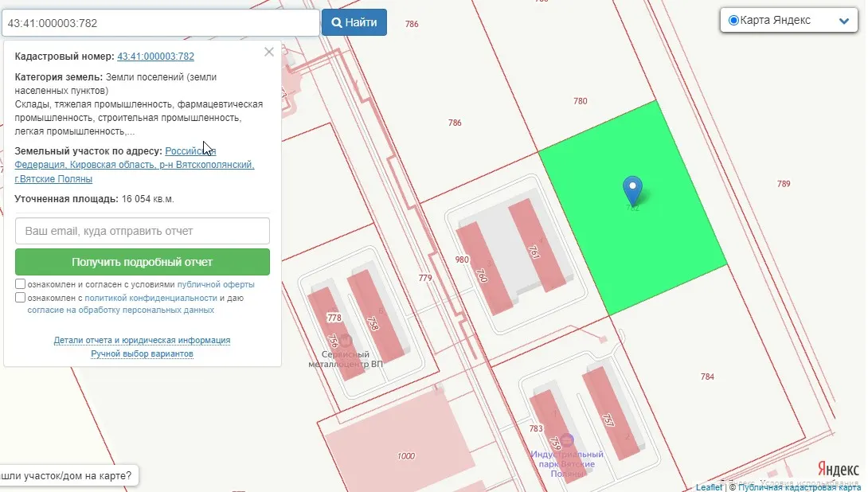
Task: Open the политикой конфиденциальности link
Action: 151,298
